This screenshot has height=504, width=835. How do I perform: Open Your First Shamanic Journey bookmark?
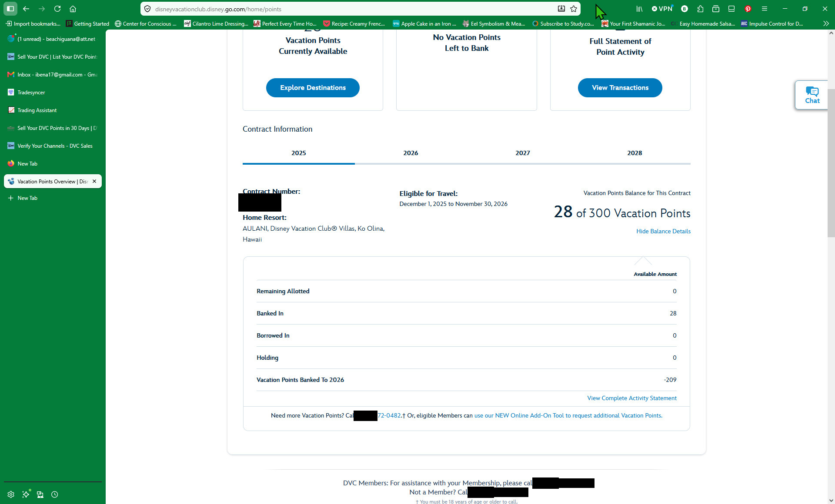[634, 23]
